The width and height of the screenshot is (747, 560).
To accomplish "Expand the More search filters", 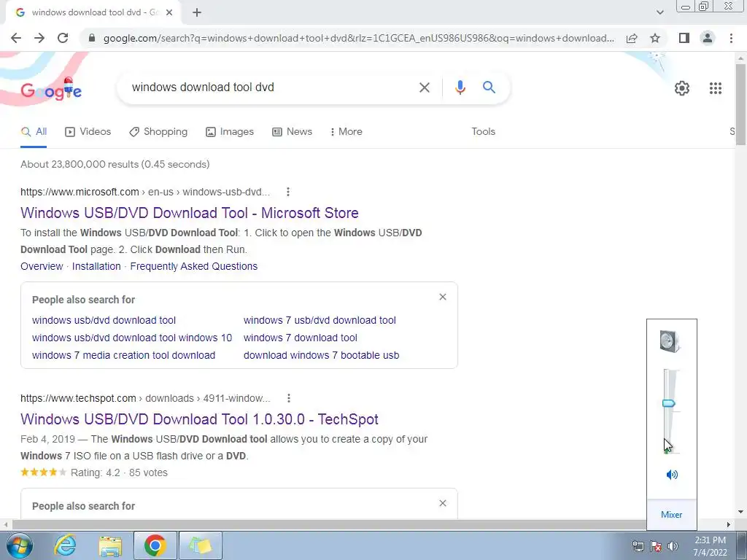I will pos(346,131).
